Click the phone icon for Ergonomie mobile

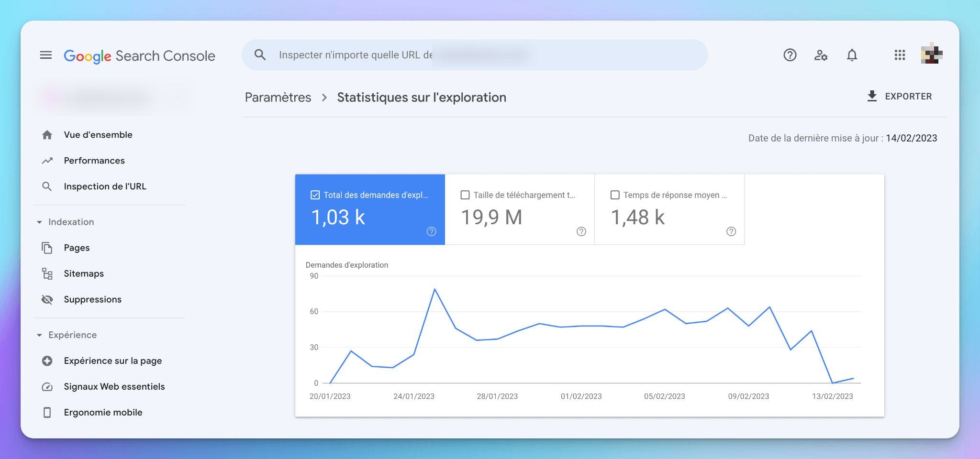47,412
